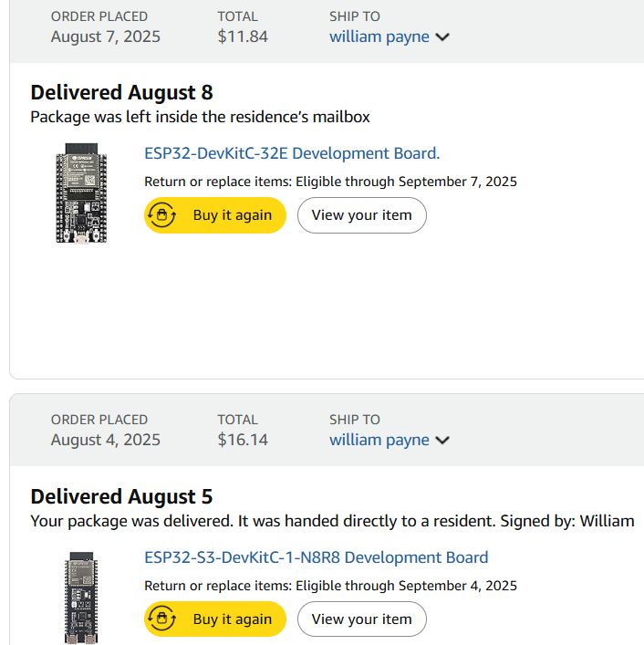View your item for the ESP32-S3 board
The height and width of the screenshot is (645, 644).
tap(361, 619)
